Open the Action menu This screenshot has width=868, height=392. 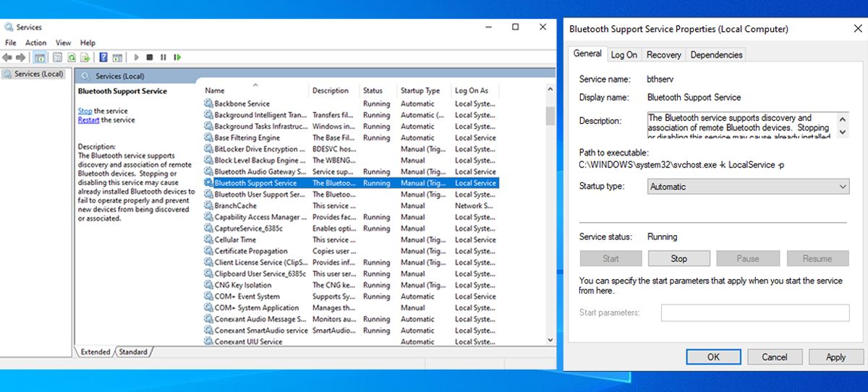tap(35, 43)
